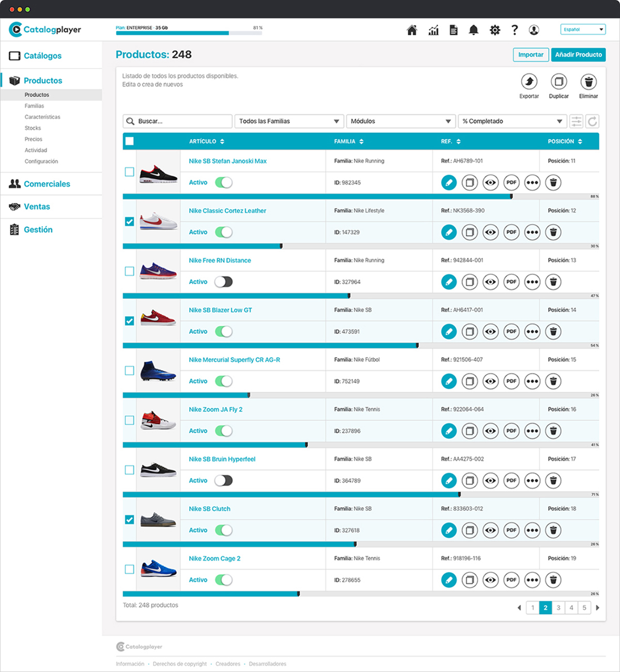Open the Todos las Familias dropdown
The width and height of the screenshot is (620, 672).
pos(289,121)
